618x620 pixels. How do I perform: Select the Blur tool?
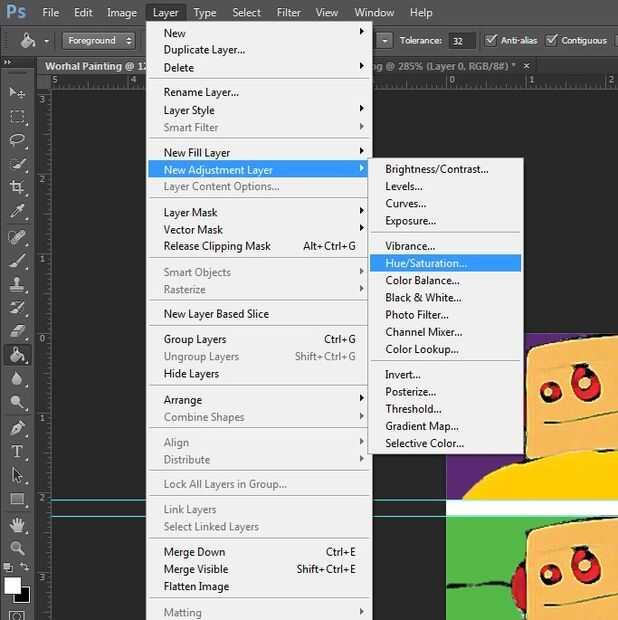[17, 379]
